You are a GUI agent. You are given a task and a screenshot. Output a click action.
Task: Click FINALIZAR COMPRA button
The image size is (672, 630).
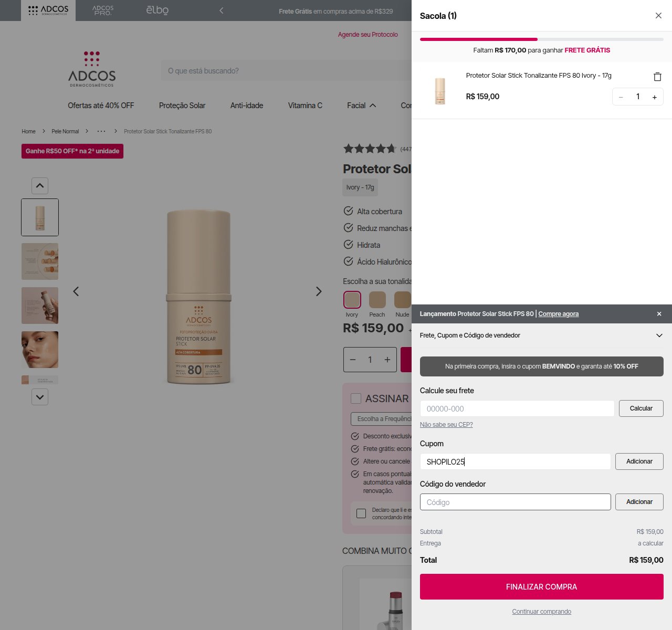(542, 587)
